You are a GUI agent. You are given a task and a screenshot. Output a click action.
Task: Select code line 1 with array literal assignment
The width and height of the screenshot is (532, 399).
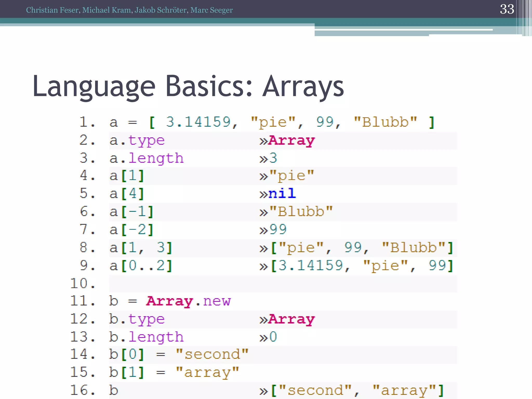272,122
